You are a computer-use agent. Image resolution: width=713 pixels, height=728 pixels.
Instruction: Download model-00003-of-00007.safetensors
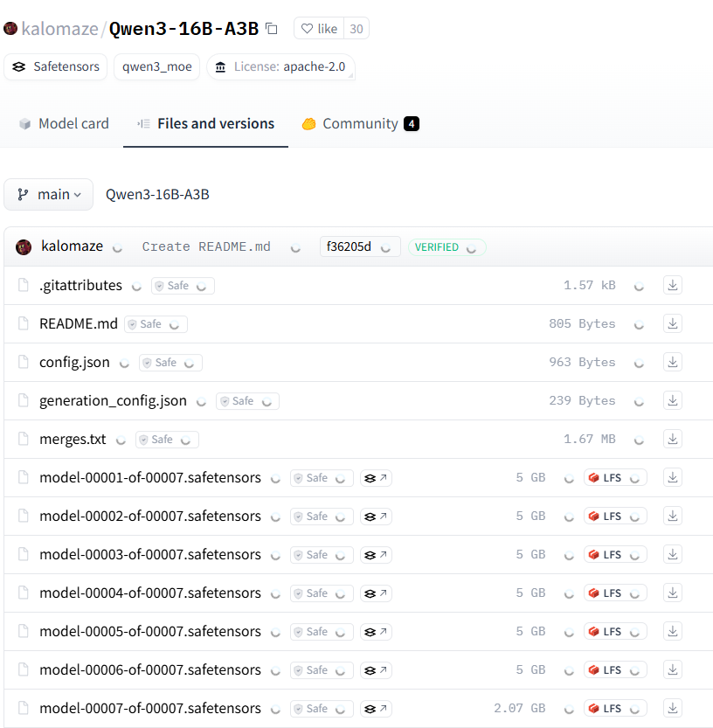(673, 555)
